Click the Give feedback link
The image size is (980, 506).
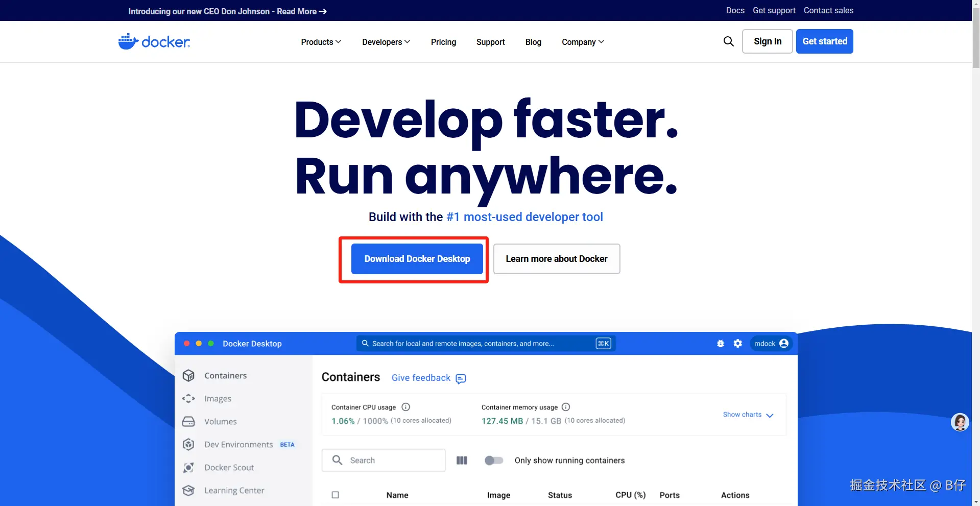pyautogui.click(x=421, y=378)
